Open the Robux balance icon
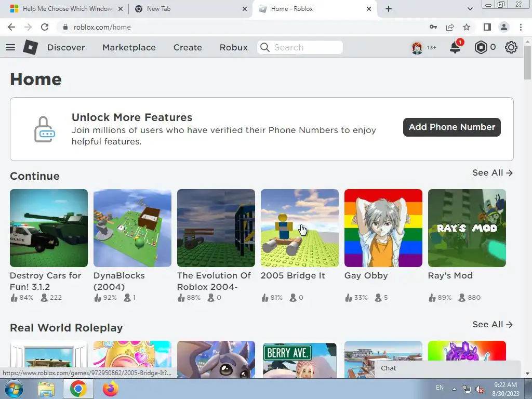Screen dimensions: 532x399 pos(481,47)
